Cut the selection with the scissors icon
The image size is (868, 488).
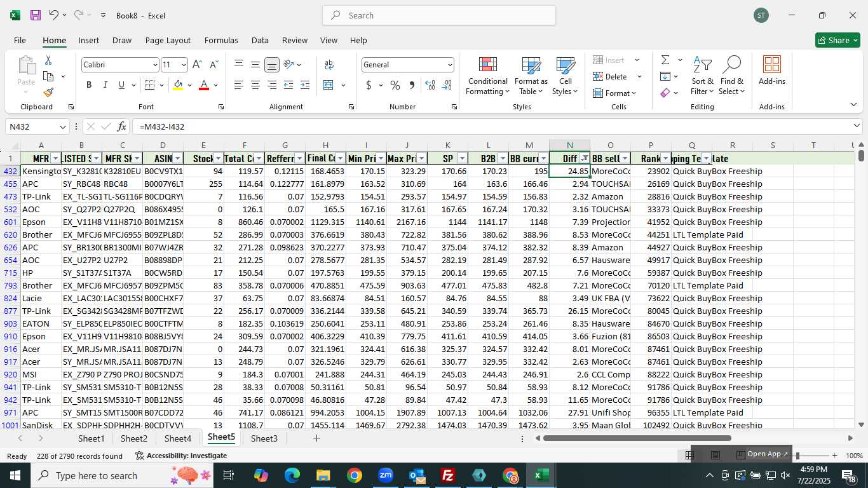(x=48, y=60)
